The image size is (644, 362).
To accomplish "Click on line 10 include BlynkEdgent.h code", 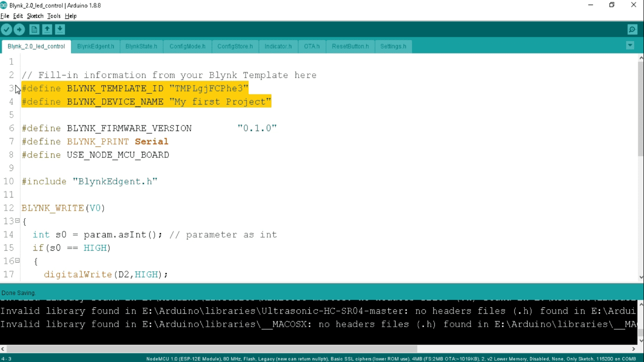I will 90,181.
